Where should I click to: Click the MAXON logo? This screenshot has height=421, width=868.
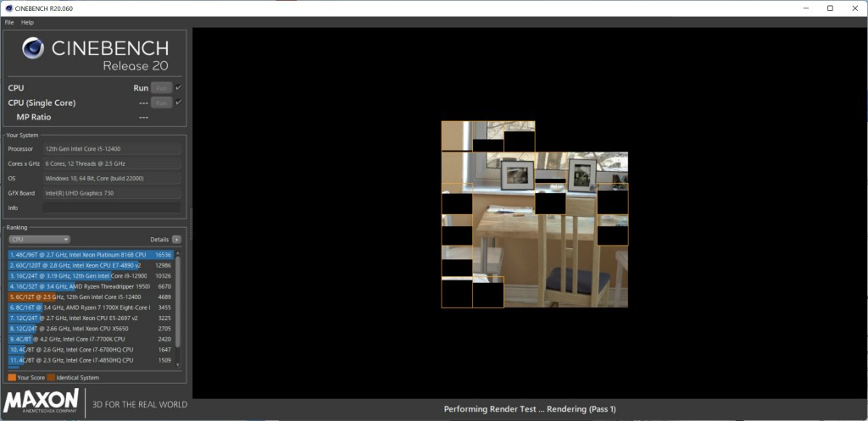[41, 402]
